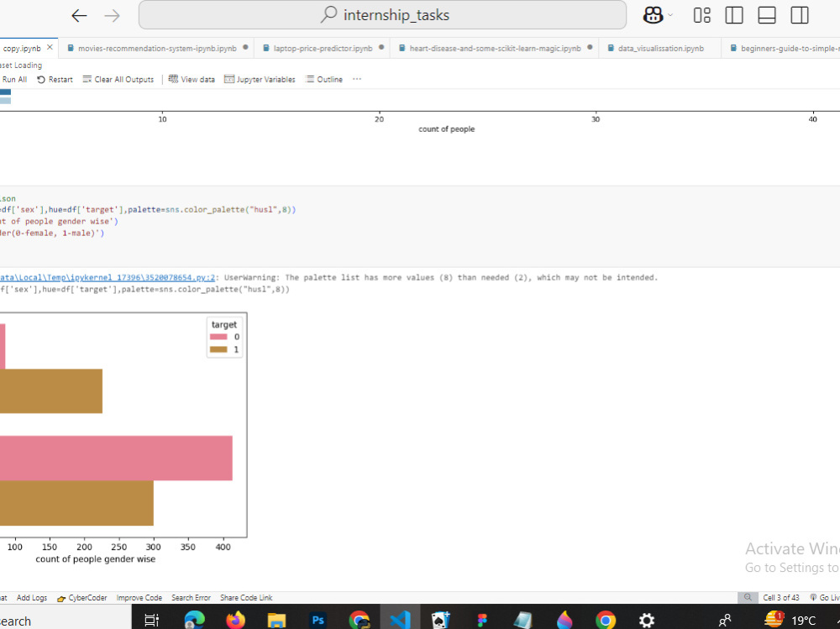
Task: Click the legend's brown target 1 swatch
Action: pyautogui.click(x=218, y=349)
